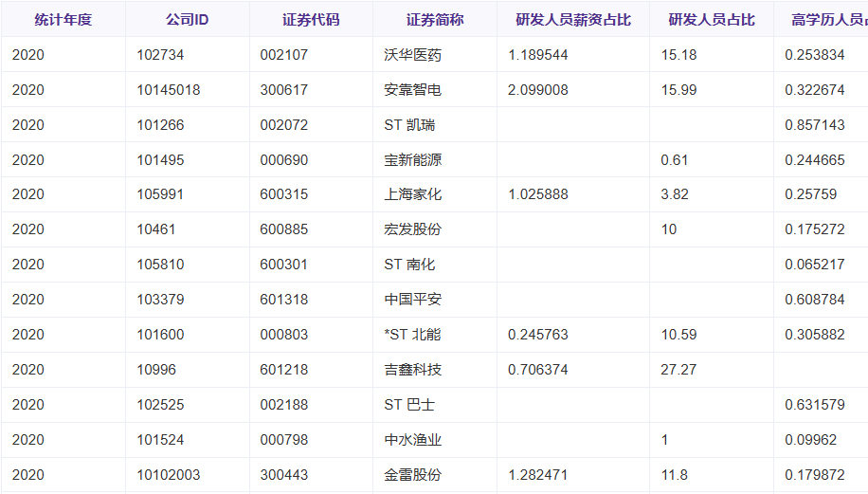
Task: Select value cell 27.27
Action: [x=712, y=370]
